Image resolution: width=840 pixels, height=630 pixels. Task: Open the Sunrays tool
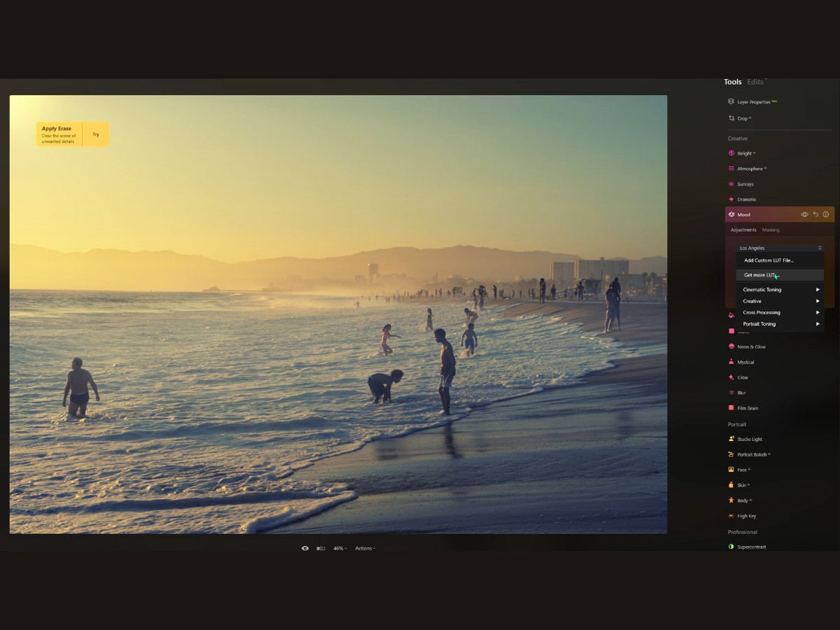741,184
